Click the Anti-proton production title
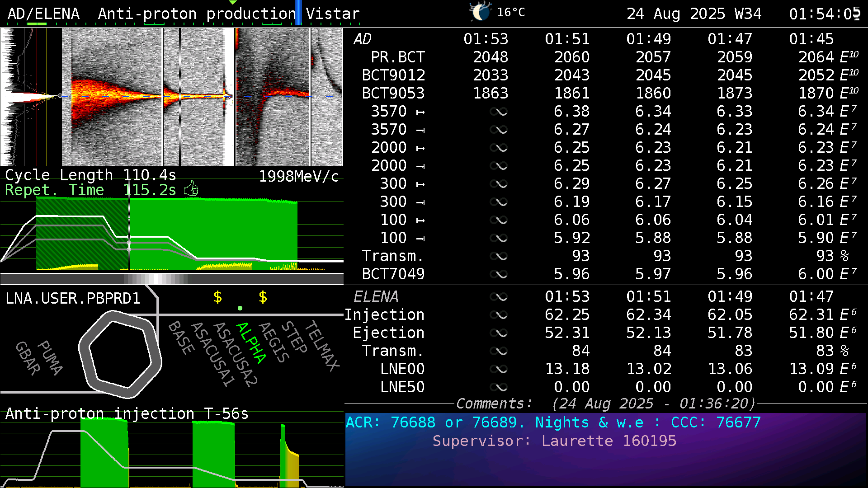The image size is (868, 488). [197, 14]
